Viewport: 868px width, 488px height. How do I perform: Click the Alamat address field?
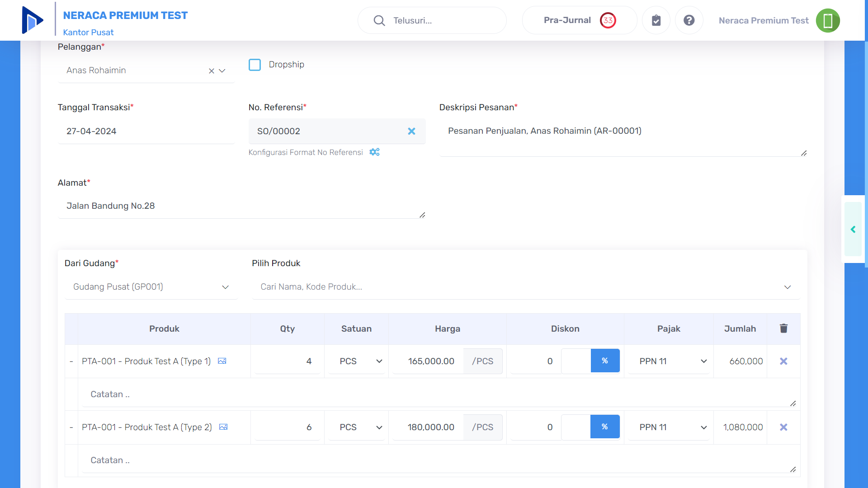click(242, 206)
